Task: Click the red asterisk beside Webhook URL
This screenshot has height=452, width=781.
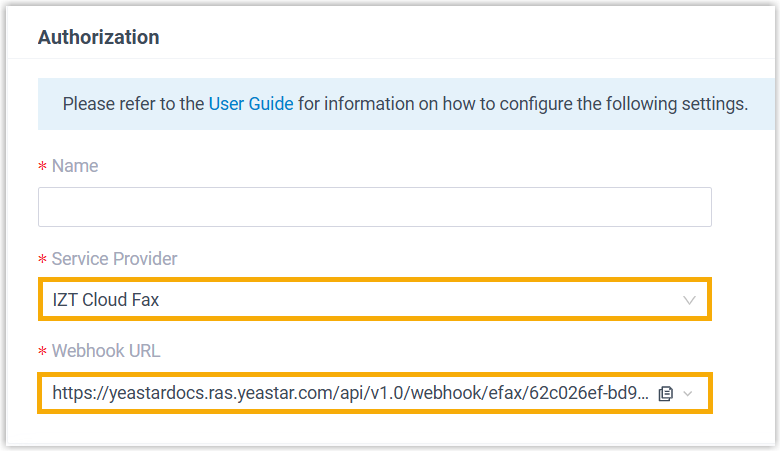Action: [42, 352]
